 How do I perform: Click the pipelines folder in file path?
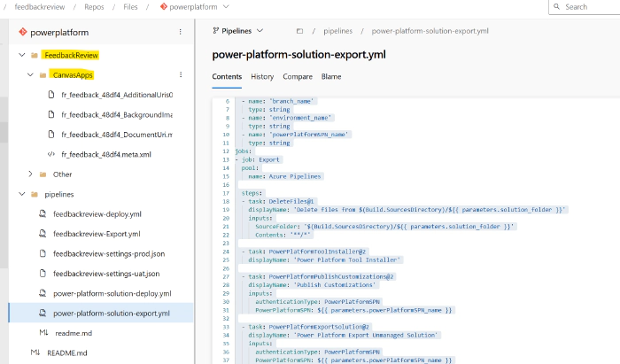(338, 31)
